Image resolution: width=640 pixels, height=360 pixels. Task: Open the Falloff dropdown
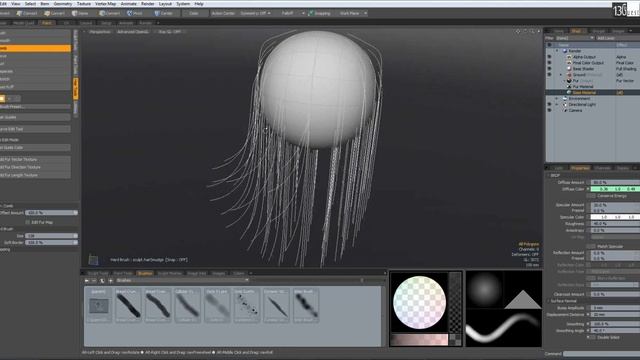click(290, 13)
